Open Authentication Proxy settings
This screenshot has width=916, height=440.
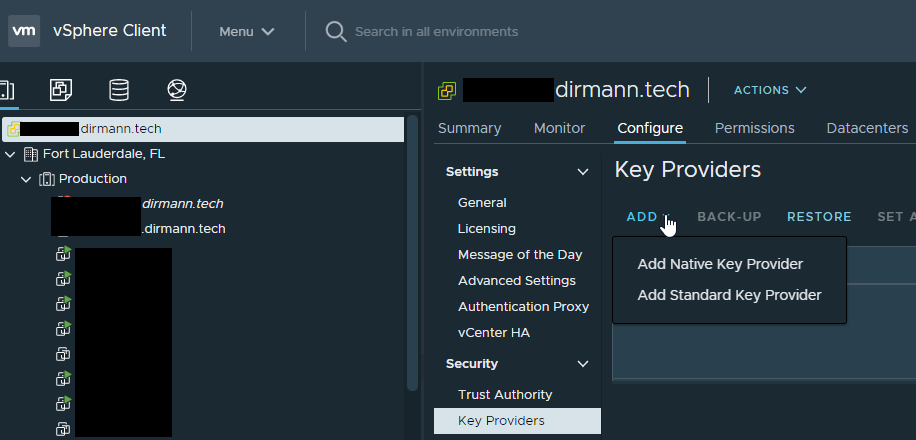coord(523,307)
